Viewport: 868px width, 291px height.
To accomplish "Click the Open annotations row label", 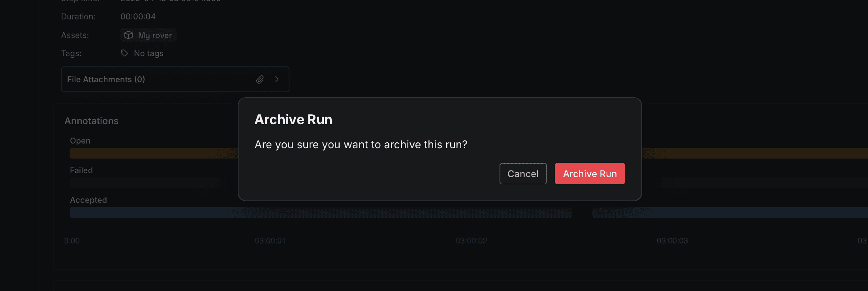I will point(80,141).
